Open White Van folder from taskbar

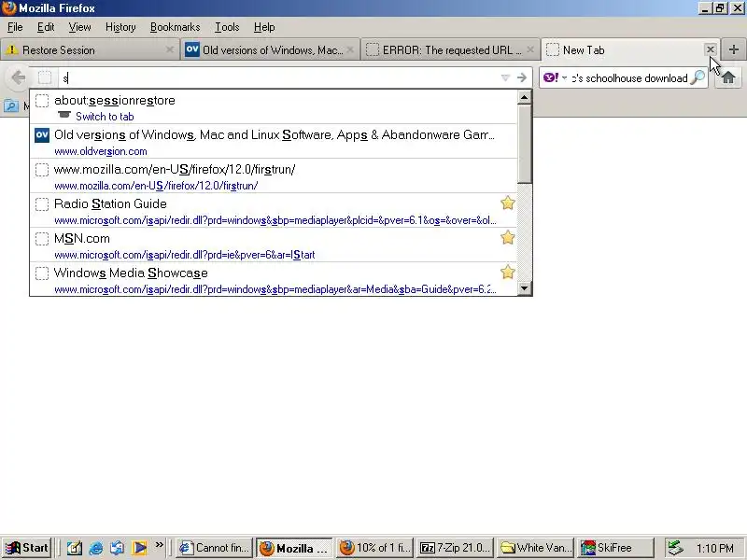(x=535, y=548)
